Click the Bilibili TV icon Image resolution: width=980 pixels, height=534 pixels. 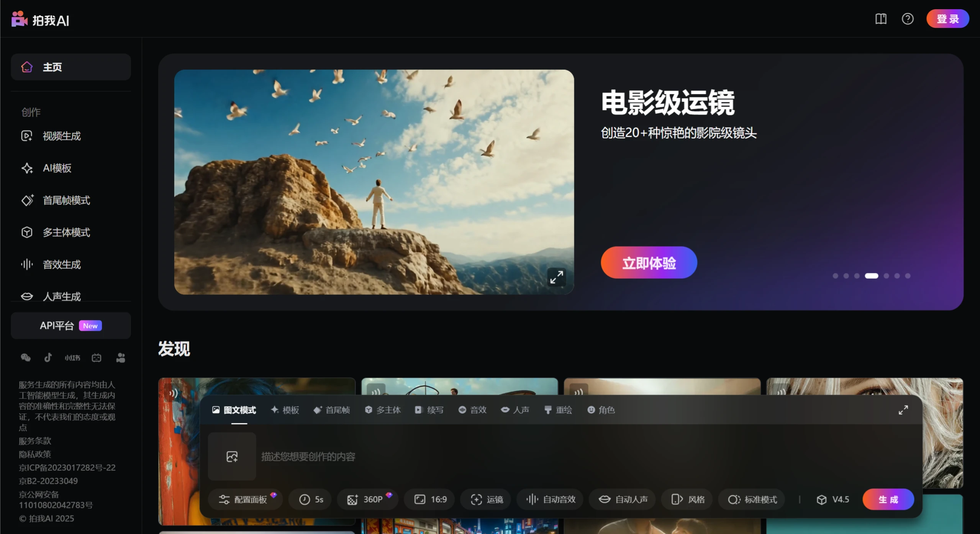click(97, 357)
